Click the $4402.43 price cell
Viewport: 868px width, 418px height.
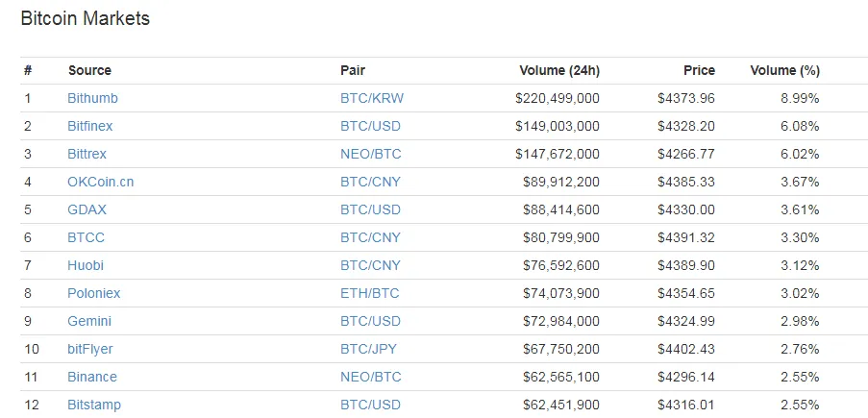point(686,349)
